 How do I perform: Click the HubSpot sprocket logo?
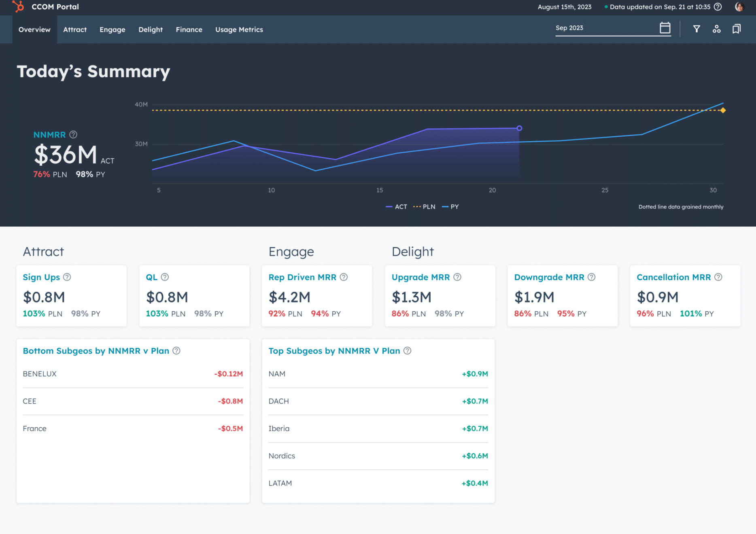click(18, 6)
